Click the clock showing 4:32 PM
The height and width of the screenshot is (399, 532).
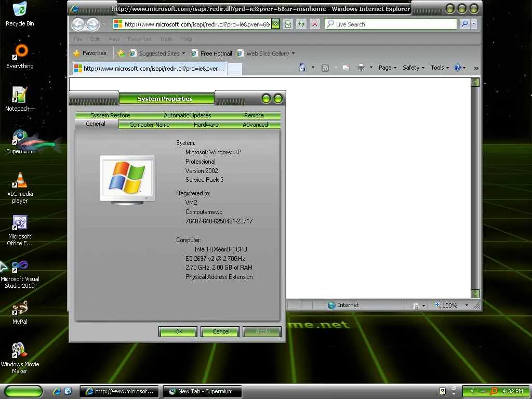[512, 391]
